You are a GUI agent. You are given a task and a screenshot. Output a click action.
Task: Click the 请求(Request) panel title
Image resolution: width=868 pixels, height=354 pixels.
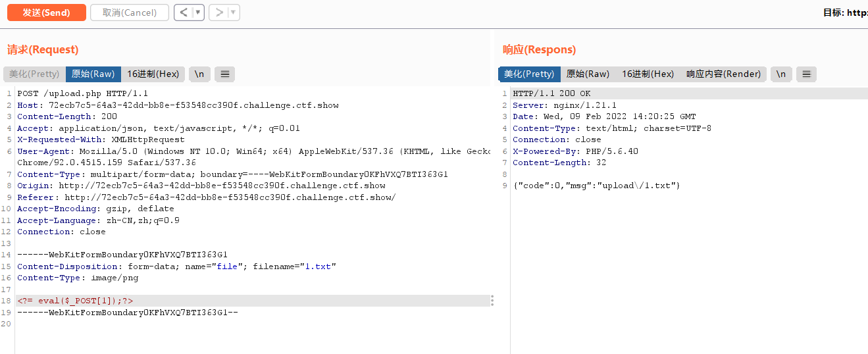43,49
